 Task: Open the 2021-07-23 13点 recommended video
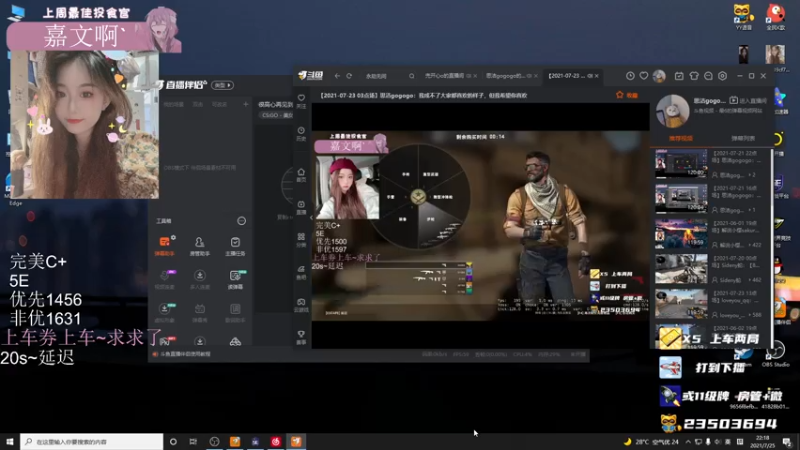click(681, 304)
